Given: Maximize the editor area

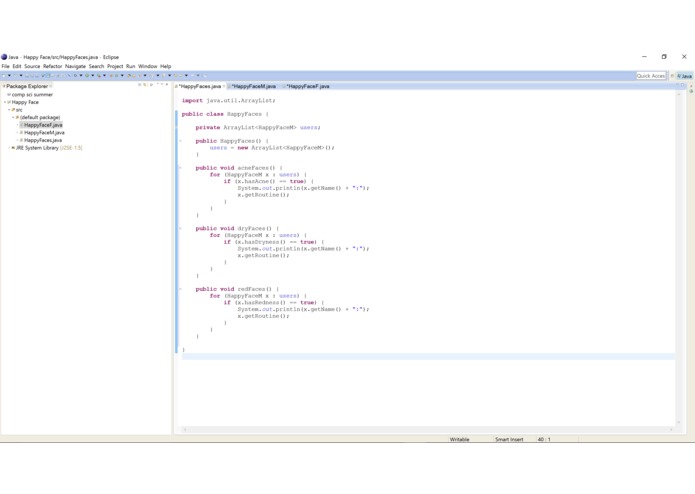Looking at the screenshot, I should 683,84.
